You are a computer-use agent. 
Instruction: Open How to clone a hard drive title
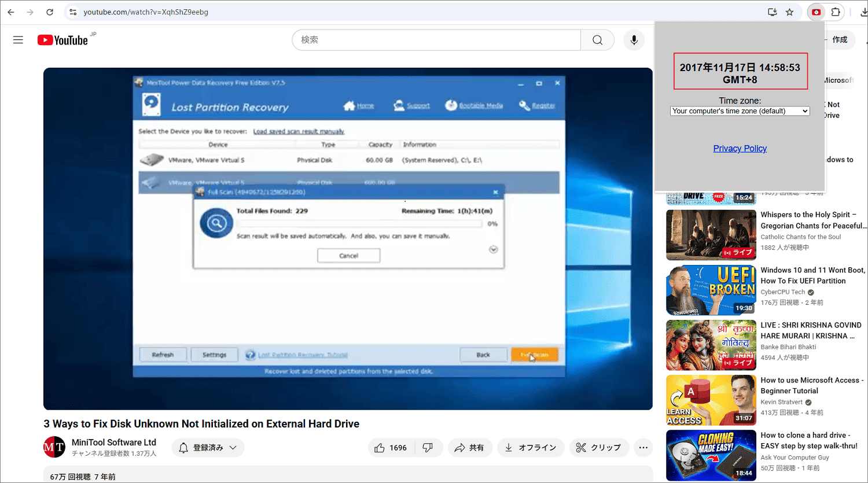810,440
